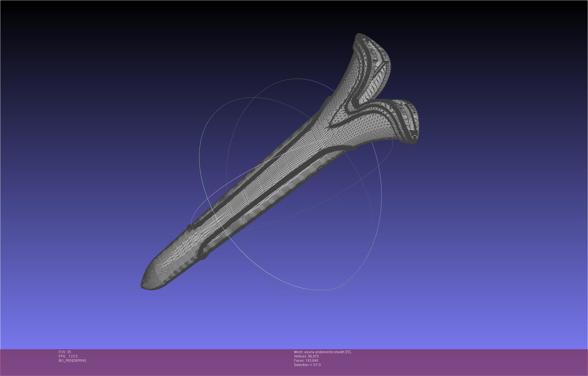Click the Vertices: 96,970 text
The width and height of the screenshot is (588, 376).
click(x=306, y=356)
